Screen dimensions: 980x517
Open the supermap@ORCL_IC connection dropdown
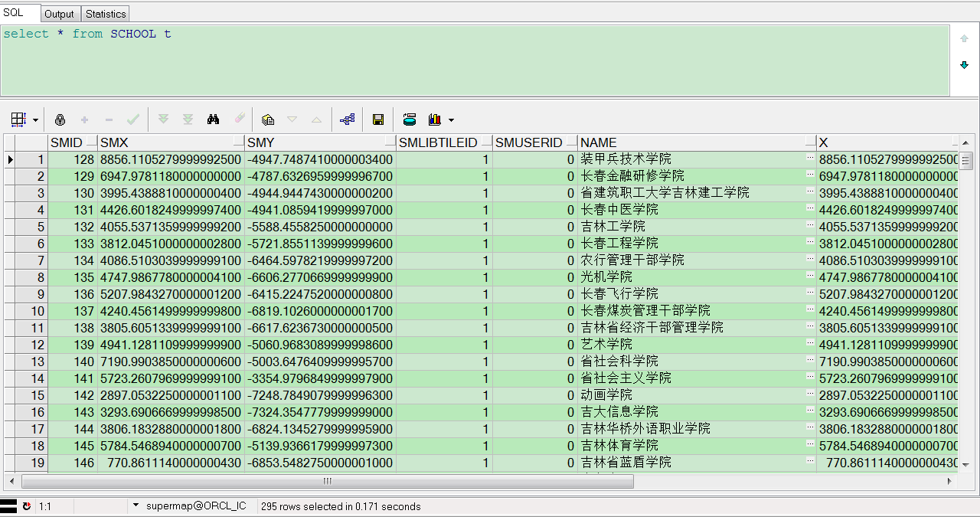pos(136,506)
